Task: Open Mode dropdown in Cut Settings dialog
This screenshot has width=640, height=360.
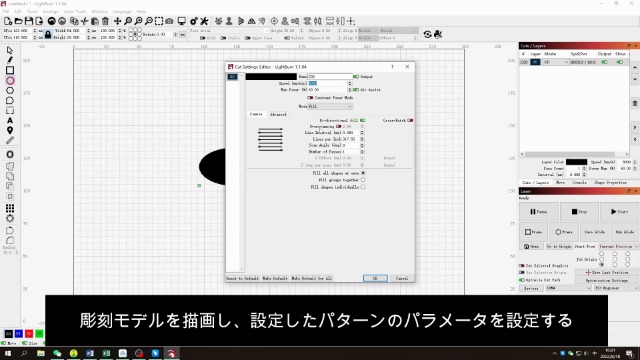Action: [x=330, y=107]
